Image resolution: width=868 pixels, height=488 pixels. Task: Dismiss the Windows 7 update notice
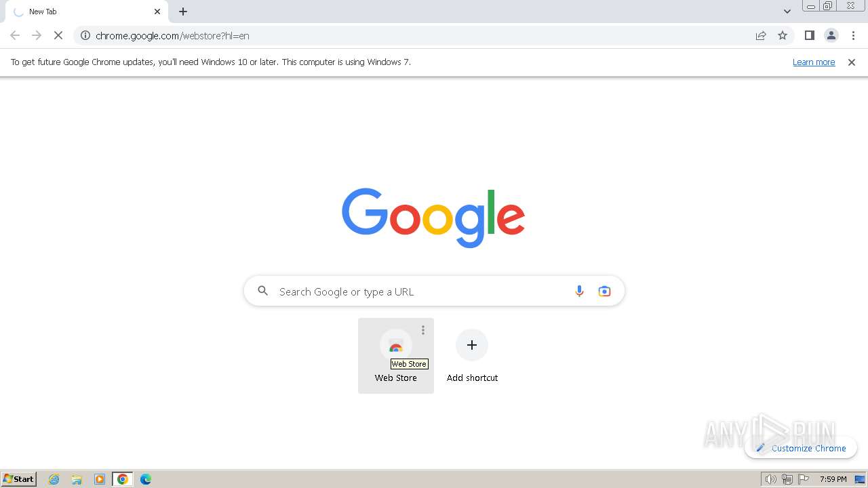click(852, 62)
